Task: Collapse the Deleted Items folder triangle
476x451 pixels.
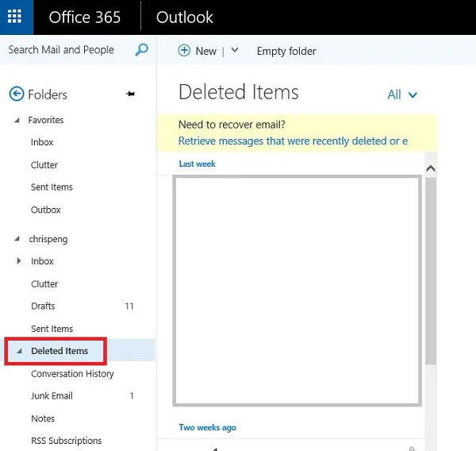Action: tap(18, 351)
